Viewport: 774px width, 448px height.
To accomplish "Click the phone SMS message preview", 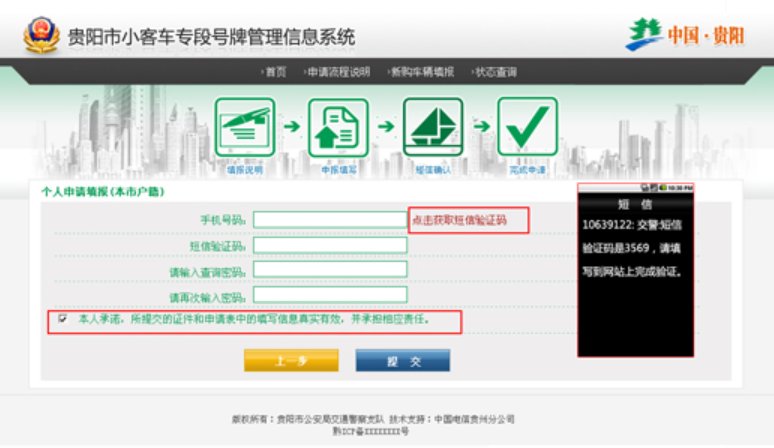I will [x=635, y=270].
